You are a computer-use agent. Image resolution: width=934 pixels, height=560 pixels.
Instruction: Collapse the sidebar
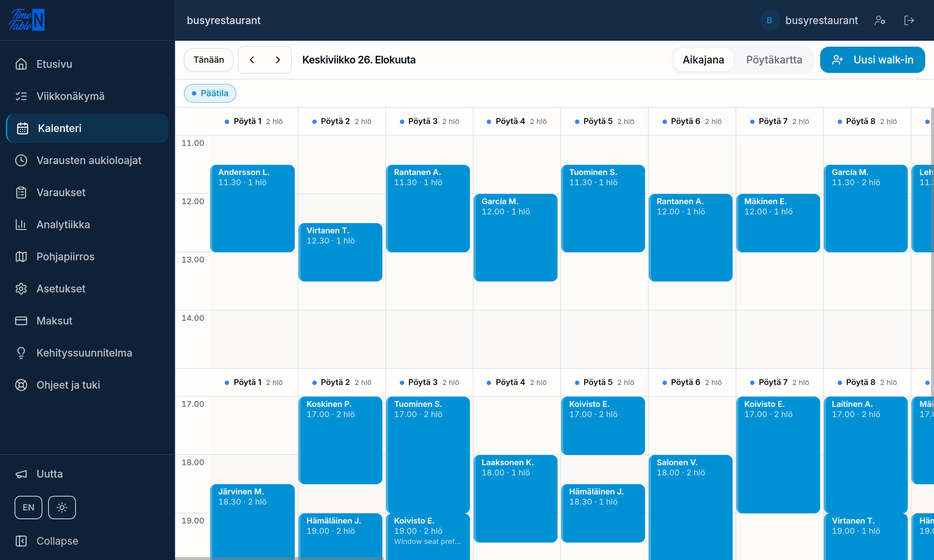tap(87, 541)
